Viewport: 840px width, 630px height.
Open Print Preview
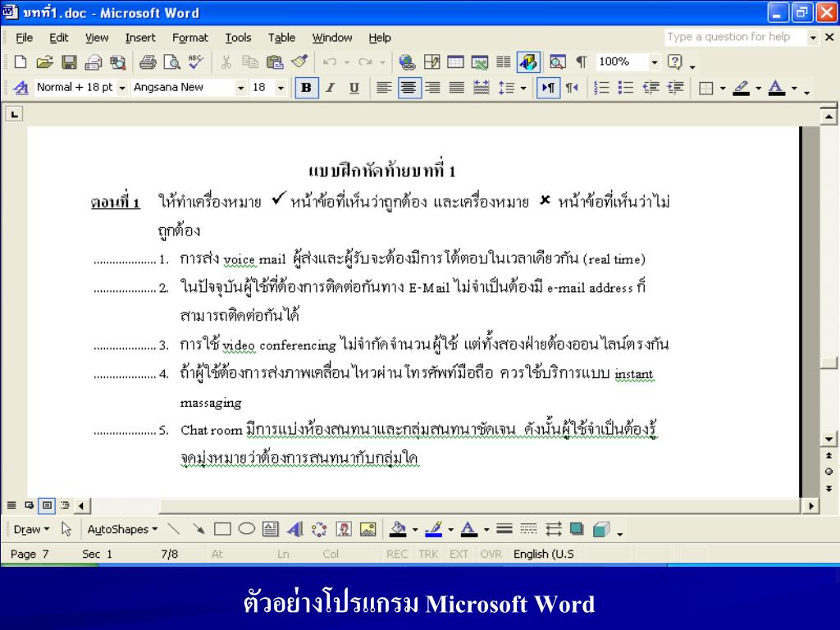(172, 62)
